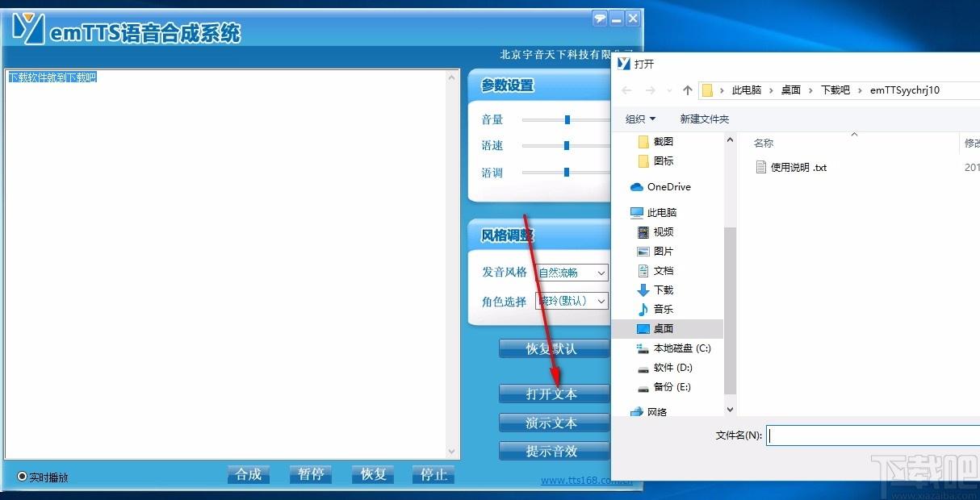
Task: Click 桌面 breadcrumb in address bar
Action: point(791,90)
